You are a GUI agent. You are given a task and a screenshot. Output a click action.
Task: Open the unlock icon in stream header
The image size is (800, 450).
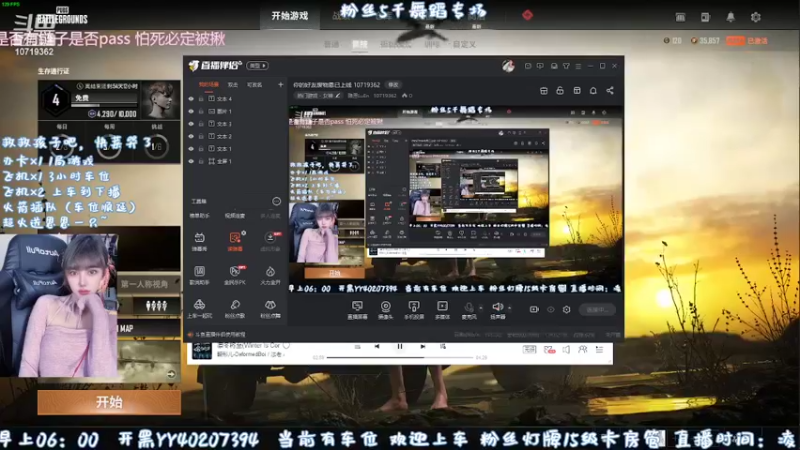click(560, 90)
